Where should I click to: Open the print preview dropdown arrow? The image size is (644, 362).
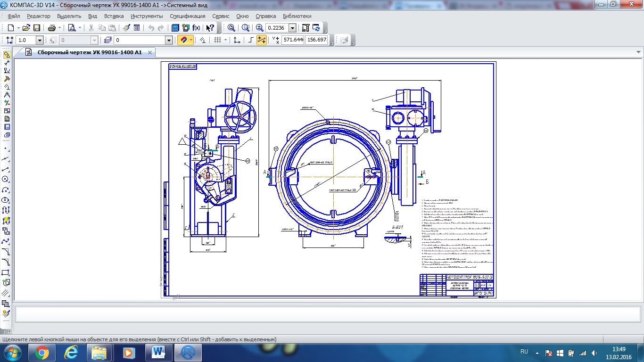click(x=79, y=28)
